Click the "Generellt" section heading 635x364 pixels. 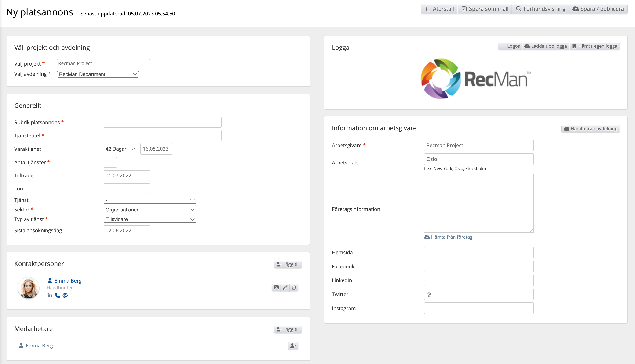28,106
